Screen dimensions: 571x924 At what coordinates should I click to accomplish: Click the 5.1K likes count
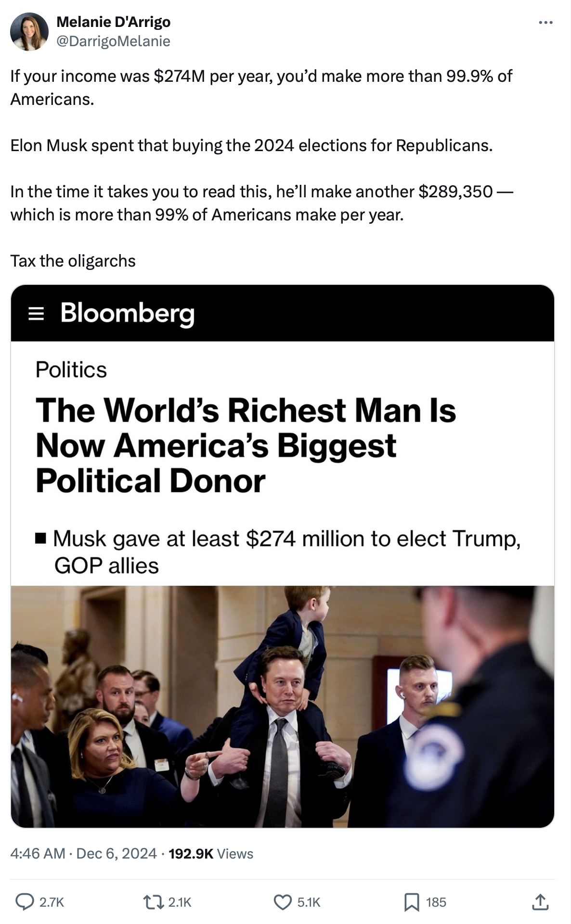(x=309, y=902)
